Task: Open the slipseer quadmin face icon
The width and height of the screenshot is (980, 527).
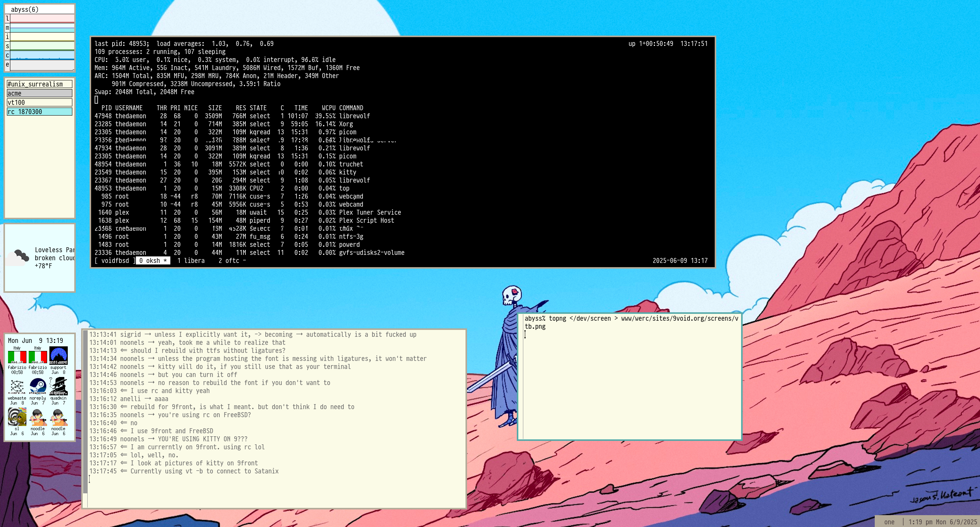Action: pyautogui.click(x=58, y=386)
